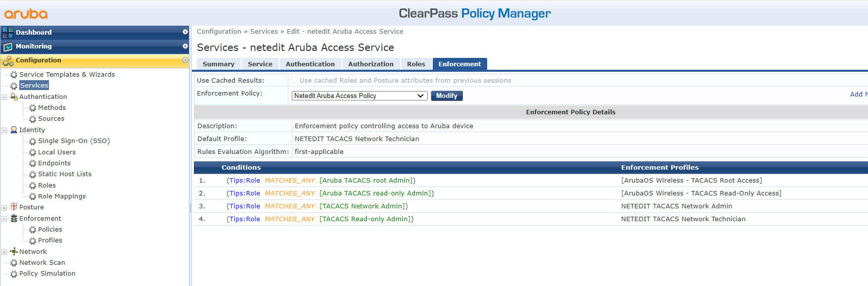Click the Posture shield icon
Image resolution: width=868 pixels, height=286 pixels.
(x=14, y=207)
